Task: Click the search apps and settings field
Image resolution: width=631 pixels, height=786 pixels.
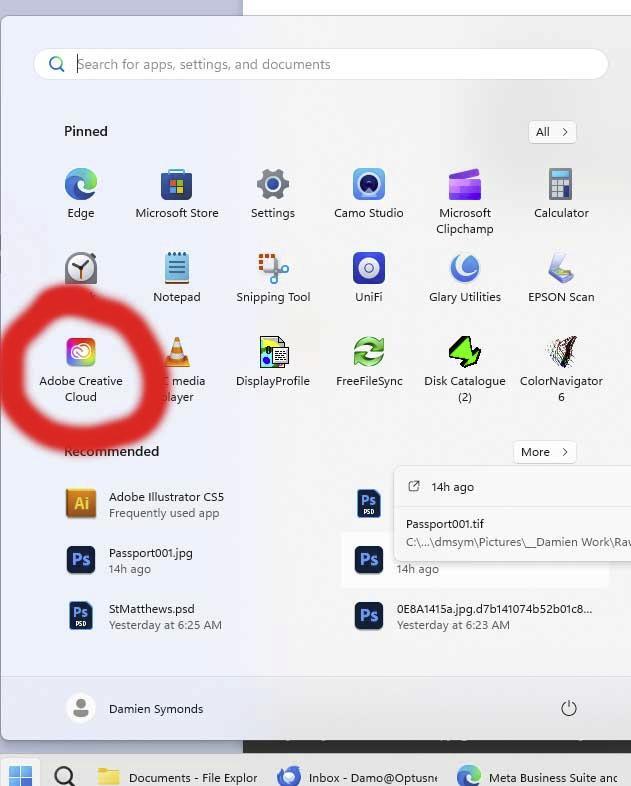Action: pos(321,64)
